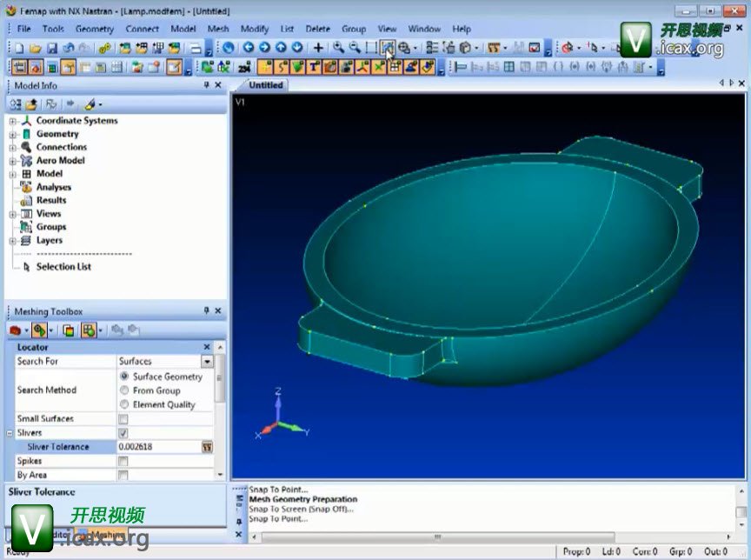
Task: Click the entity label 234 icon
Action: [244, 67]
